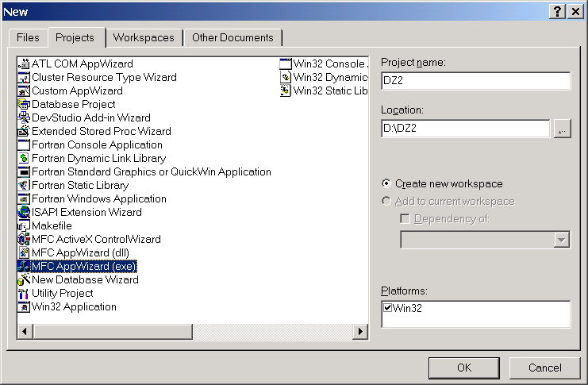Close the New dialog
Image resolution: width=588 pixels, height=385 pixels.
[575, 12]
